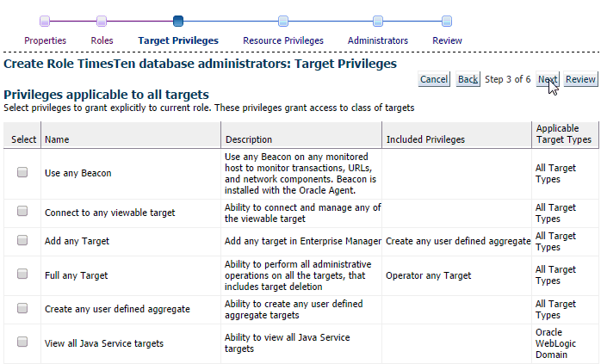Click the Administrators step square icon
The height and width of the screenshot is (364, 601).
click(378, 21)
